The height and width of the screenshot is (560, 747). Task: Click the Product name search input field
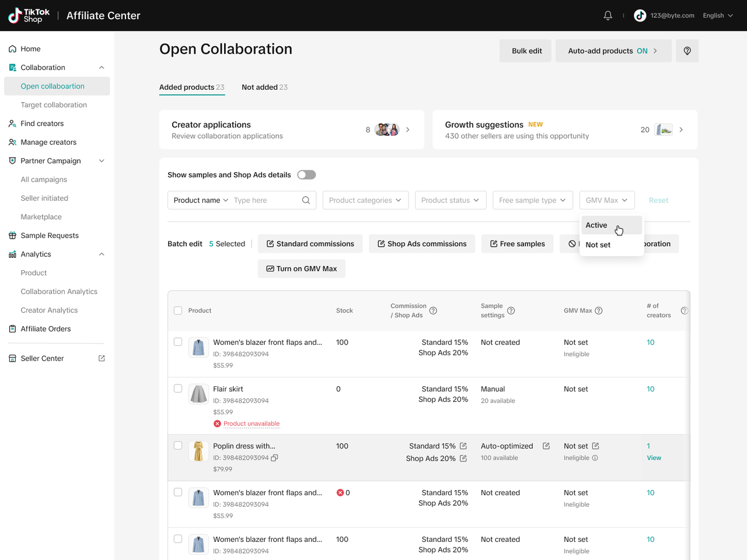tap(266, 200)
